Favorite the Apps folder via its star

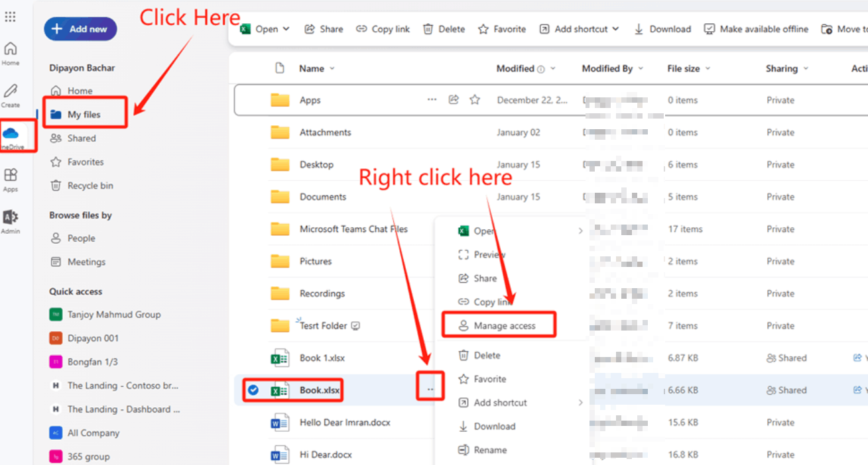tap(475, 98)
